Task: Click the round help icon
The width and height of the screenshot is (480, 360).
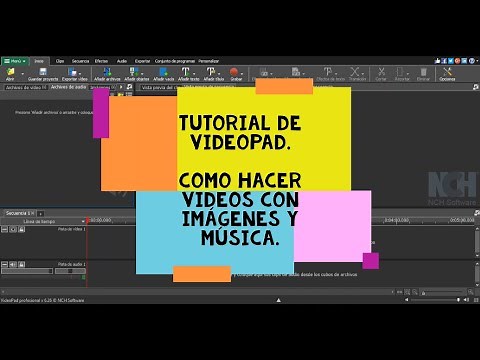Action: coord(472,61)
